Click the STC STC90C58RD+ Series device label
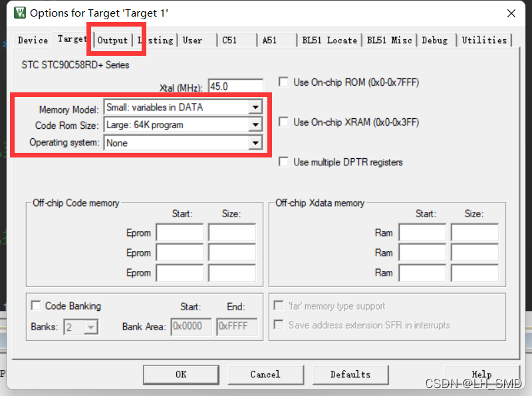 (x=75, y=64)
